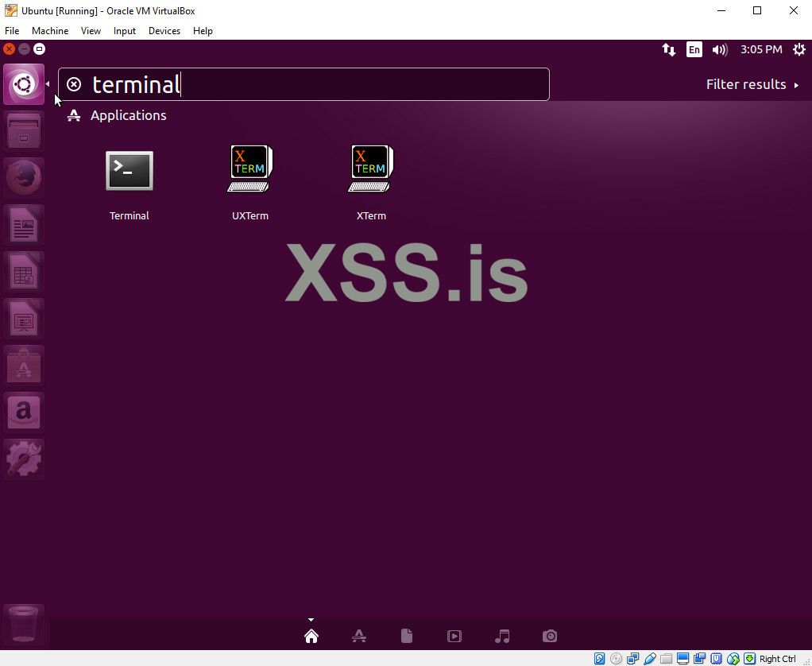
Task: Click VirtualBox mouse integration status icon
Action: tap(733, 659)
